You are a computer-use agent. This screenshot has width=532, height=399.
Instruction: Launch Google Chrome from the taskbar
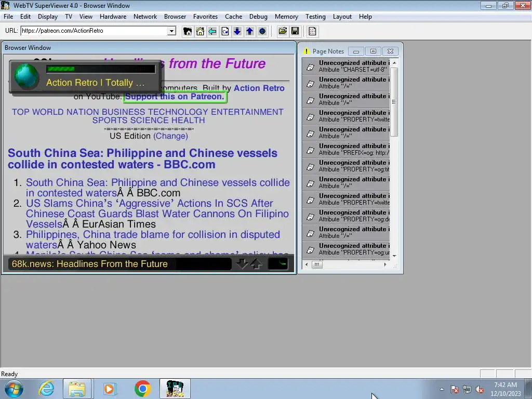click(x=142, y=389)
